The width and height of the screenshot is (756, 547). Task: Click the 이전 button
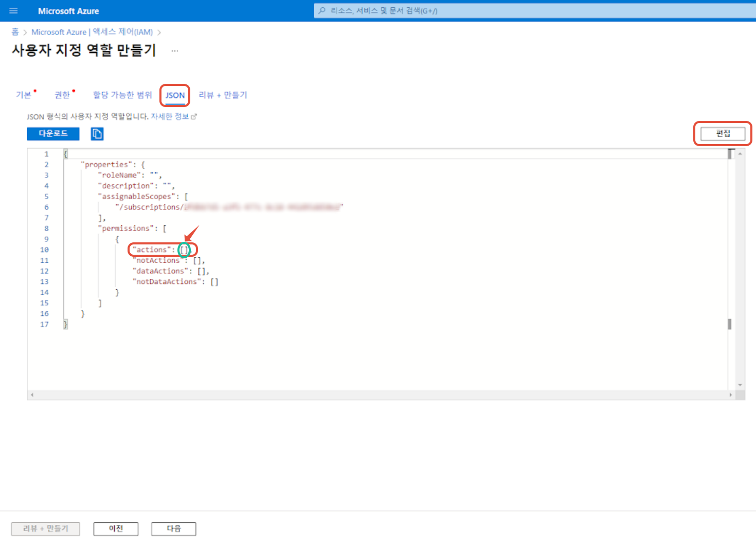coord(116,528)
